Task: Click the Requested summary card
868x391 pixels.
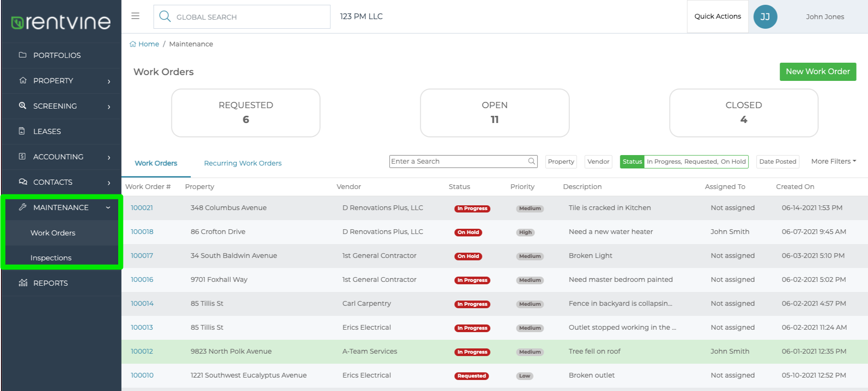Action: [x=246, y=113]
